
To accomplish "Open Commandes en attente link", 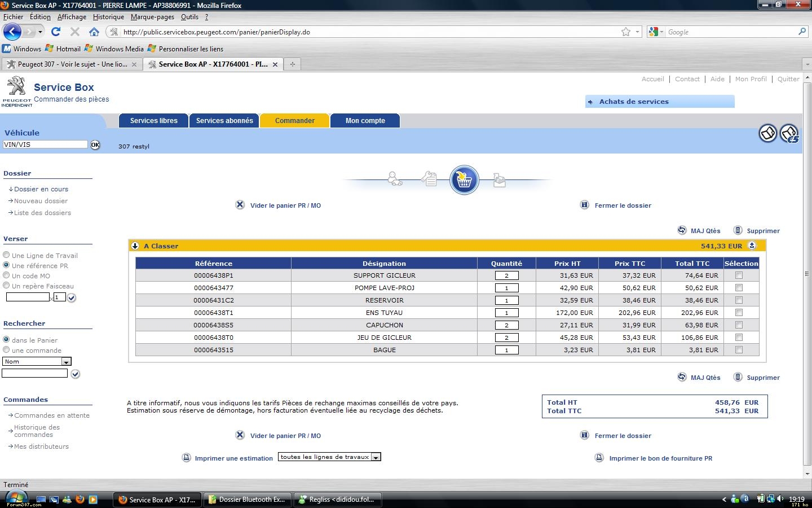I will [52, 415].
